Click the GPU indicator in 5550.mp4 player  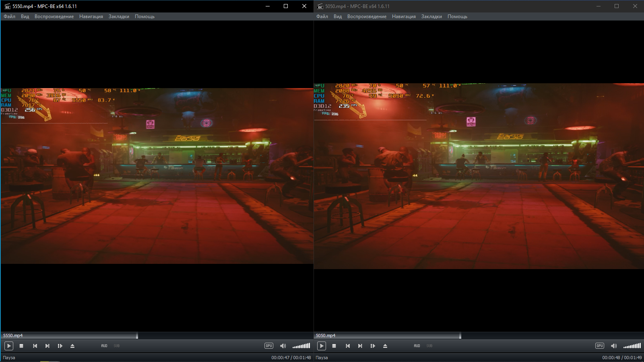click(x=269, y=346)
